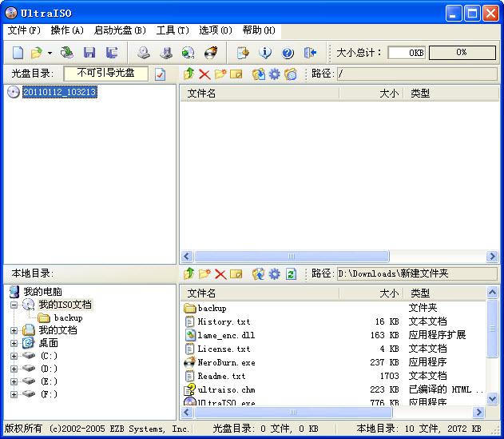Open the 启动光盘(B) menu
This screenshot has height=439, width=504.
coord(120,30)
